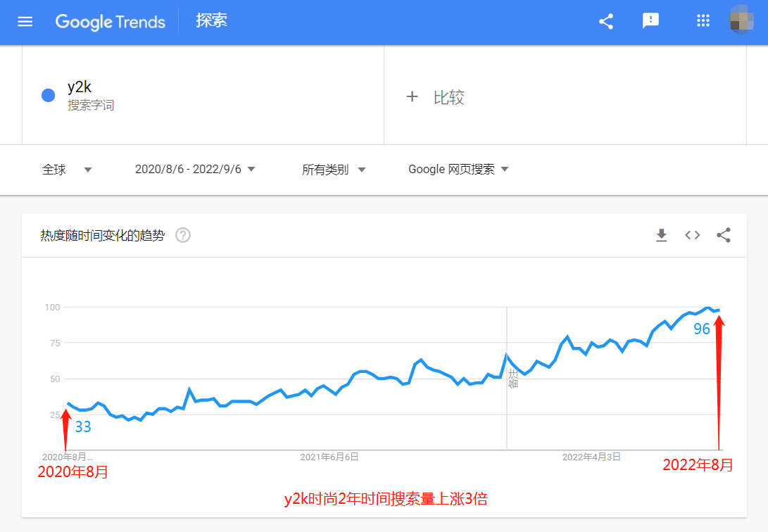
Task: Open the embed code view for the chart
Action: point(692,235)
